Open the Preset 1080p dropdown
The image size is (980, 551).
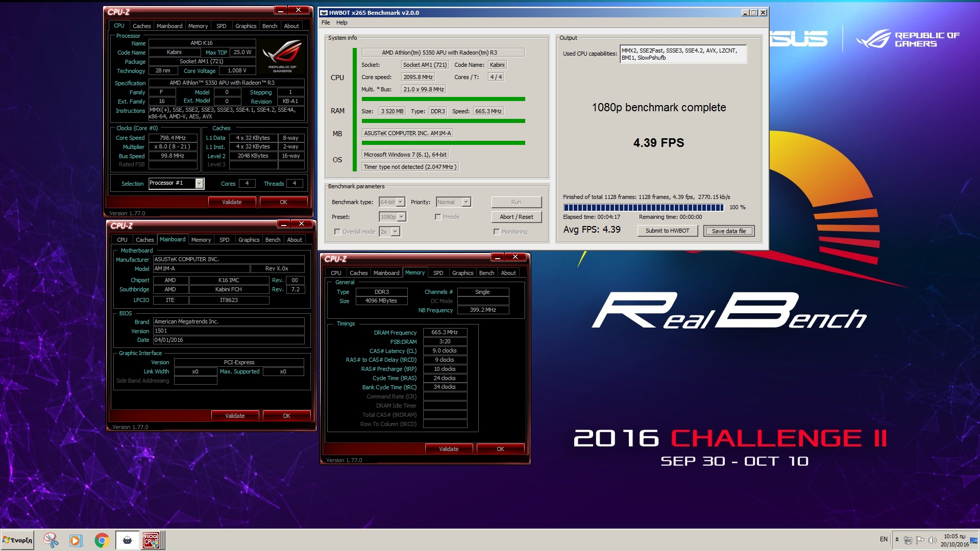pyautogui.click(x=393, y=217)
